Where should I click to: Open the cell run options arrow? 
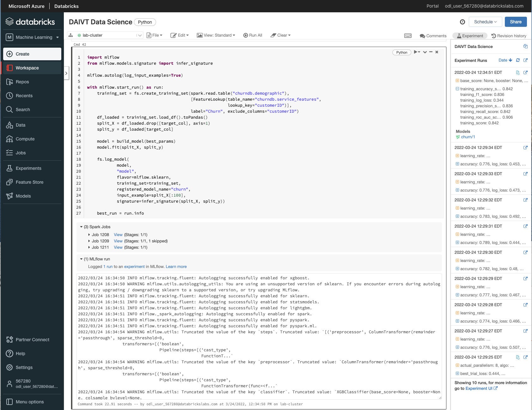(417, 52)
